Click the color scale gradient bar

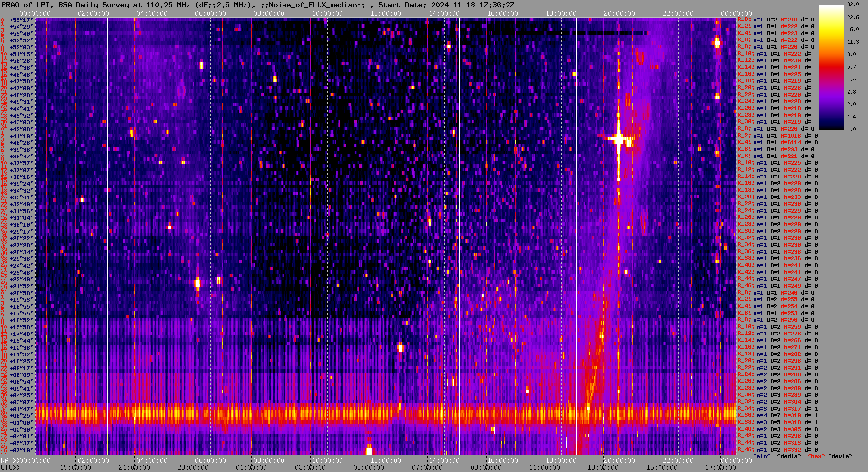(831, 67)
